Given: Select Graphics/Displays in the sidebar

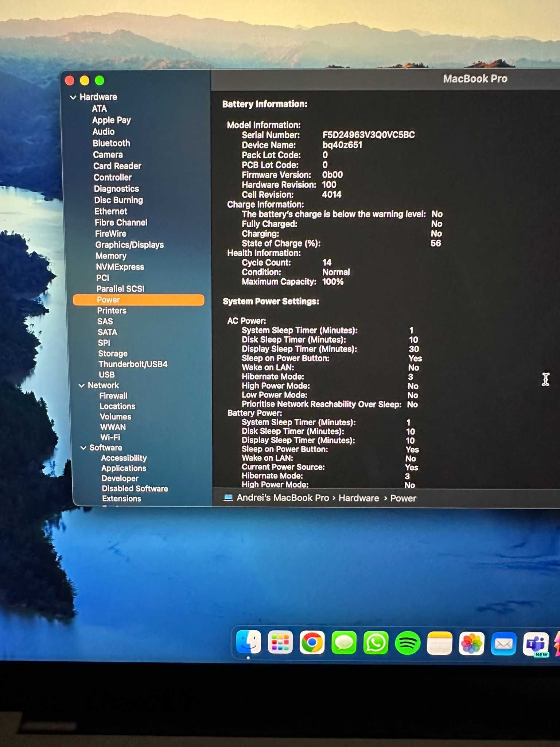Looking at the screenshot, I should (x=129, y=245).
